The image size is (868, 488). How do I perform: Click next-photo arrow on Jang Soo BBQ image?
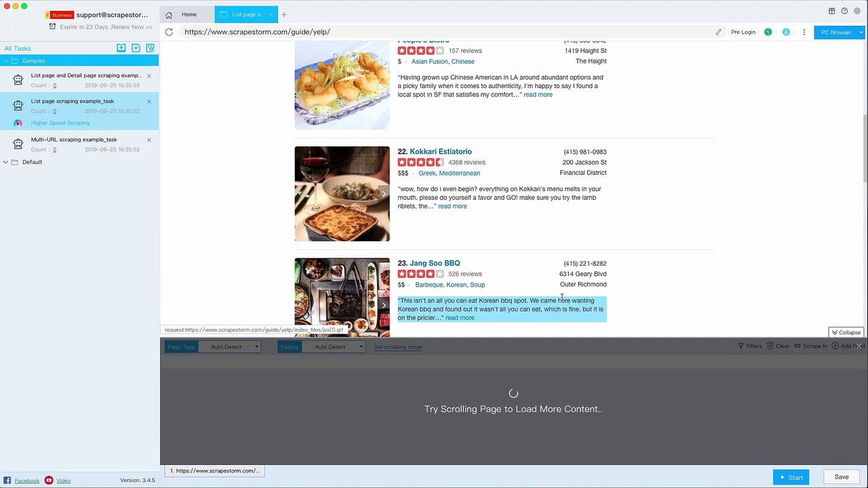click(384, 305)
